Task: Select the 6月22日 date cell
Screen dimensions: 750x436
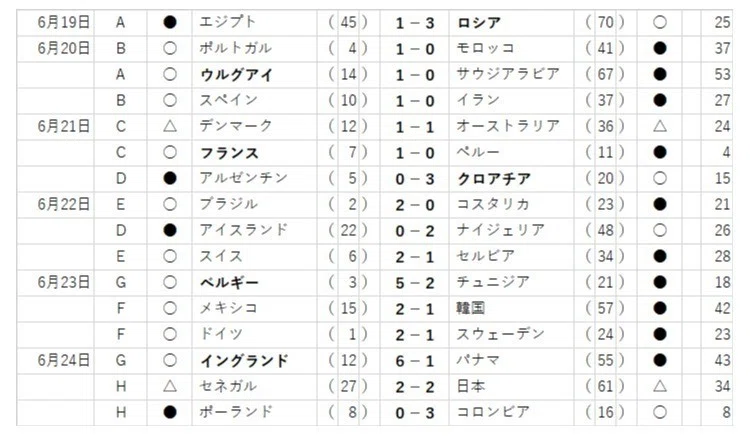Action: coord(55,205)
